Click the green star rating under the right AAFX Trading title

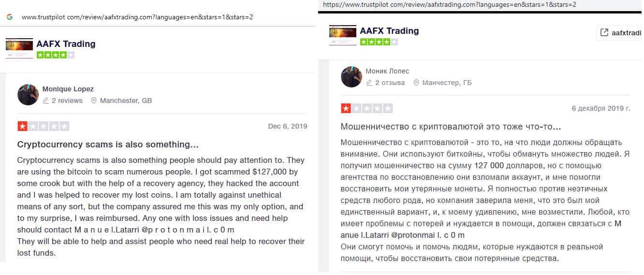click(x=379, y=42)
